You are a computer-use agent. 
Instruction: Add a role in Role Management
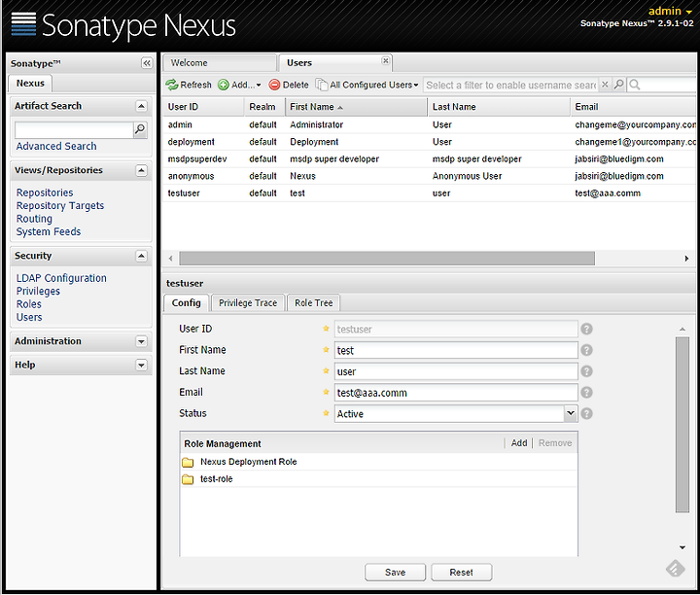[519, 443]
